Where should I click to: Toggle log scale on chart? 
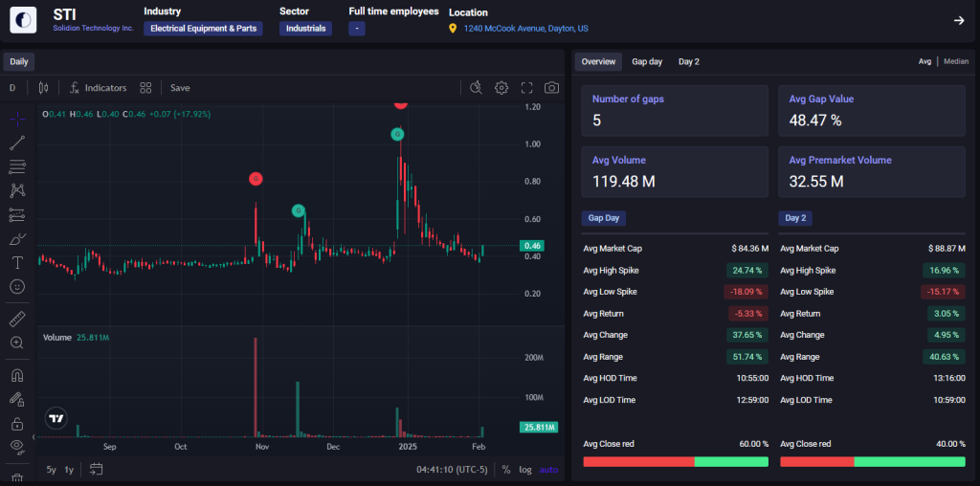(x=525, y=470)
